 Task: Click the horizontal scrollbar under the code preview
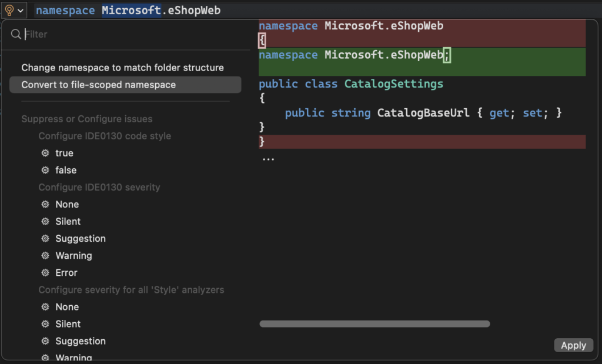(374, 323)
